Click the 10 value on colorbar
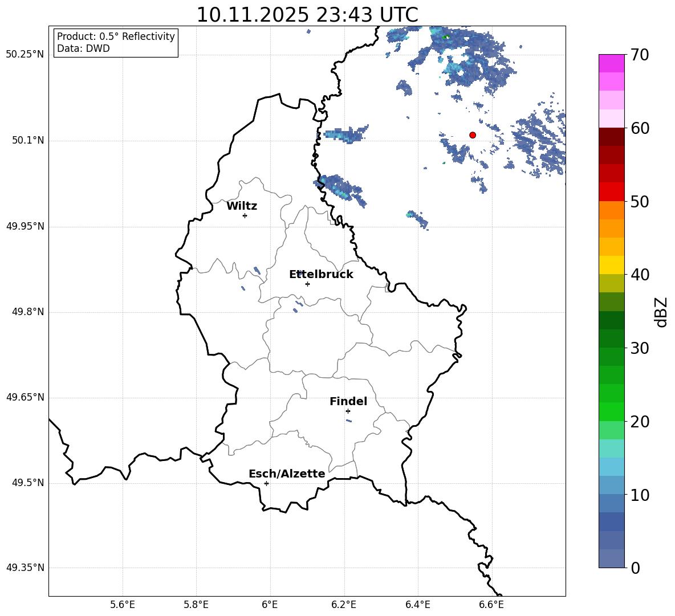This screenshot has width=675, height=616. pyautogui.click(x=640, y=495)
